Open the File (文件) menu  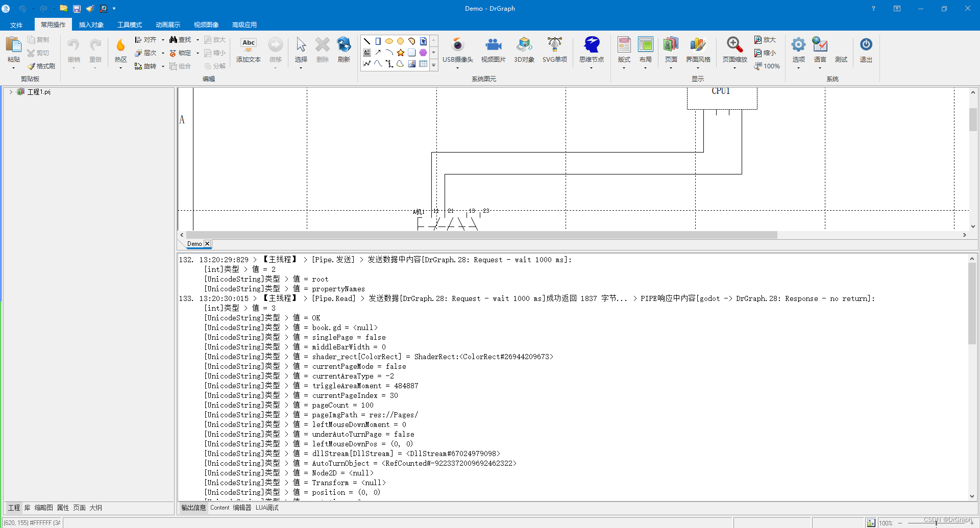(x=16, y=25)
